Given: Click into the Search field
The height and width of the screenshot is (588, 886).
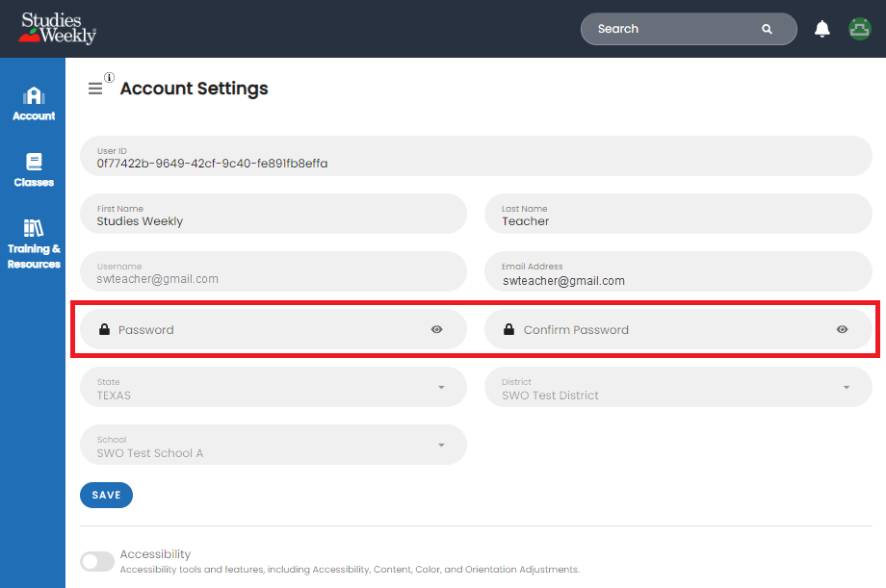Looking at the screenshot, I should [678, 29].
